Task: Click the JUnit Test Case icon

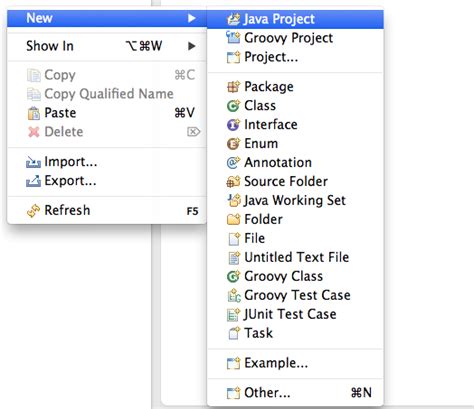Action: [233, 314]
